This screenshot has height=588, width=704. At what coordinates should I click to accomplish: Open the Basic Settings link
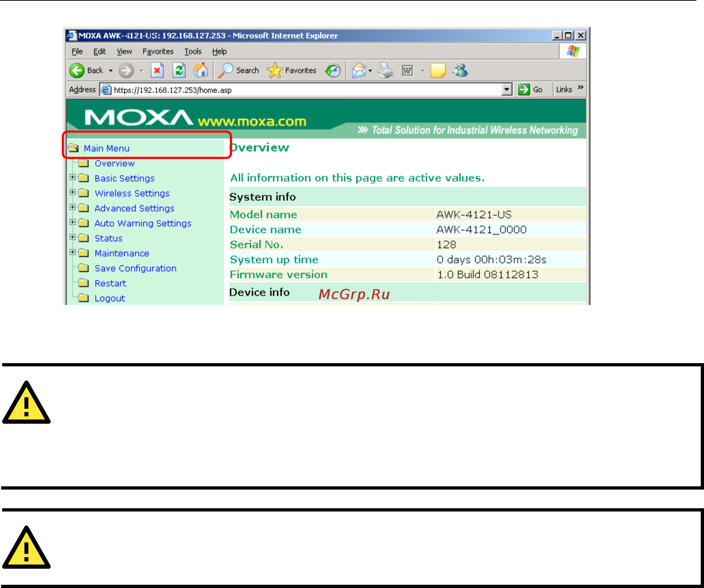pos(125,179)
